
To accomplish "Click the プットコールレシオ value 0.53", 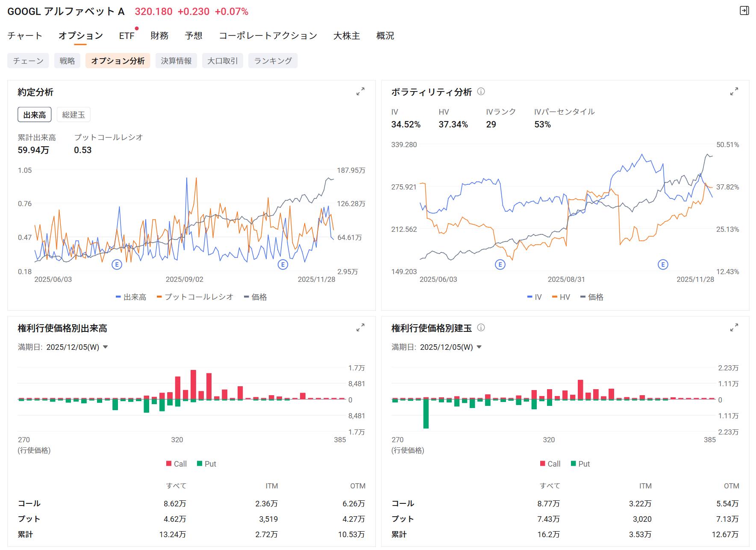I will pos(83,150).
